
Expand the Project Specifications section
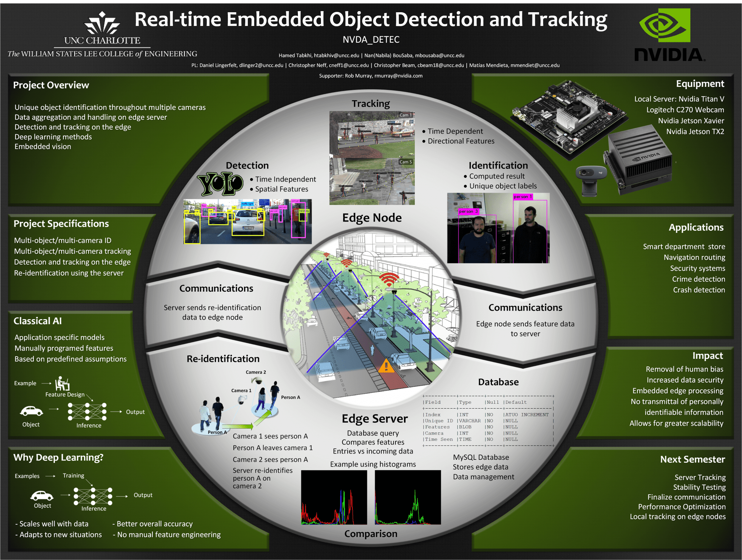[x=59, y=217]
